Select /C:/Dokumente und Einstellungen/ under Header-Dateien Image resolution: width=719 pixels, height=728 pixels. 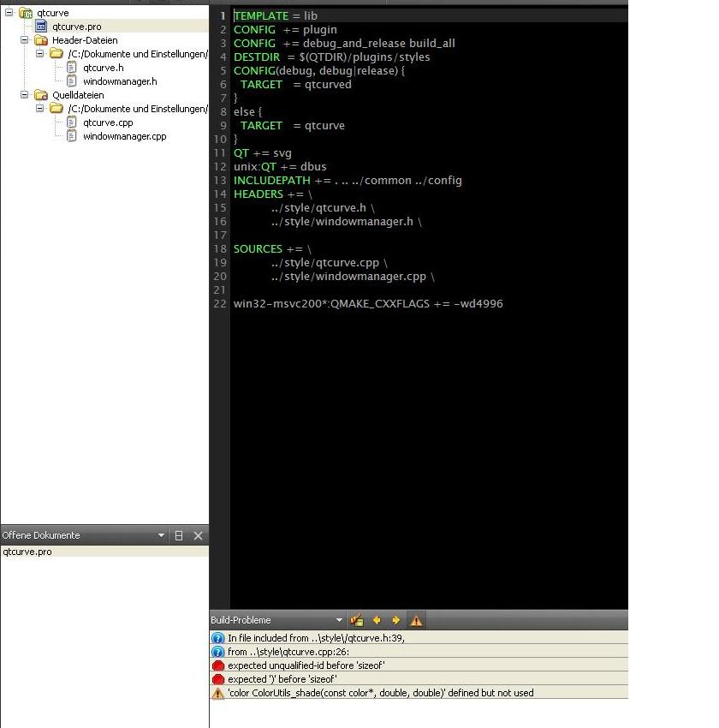click(x=138, y=54)
